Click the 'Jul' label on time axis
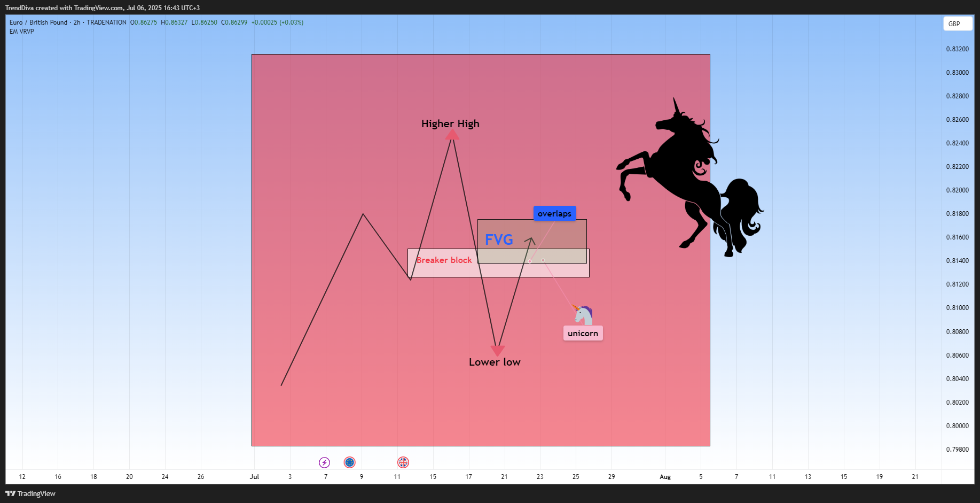This screenshot has height=503, width=980. click(x=254, y=477)
